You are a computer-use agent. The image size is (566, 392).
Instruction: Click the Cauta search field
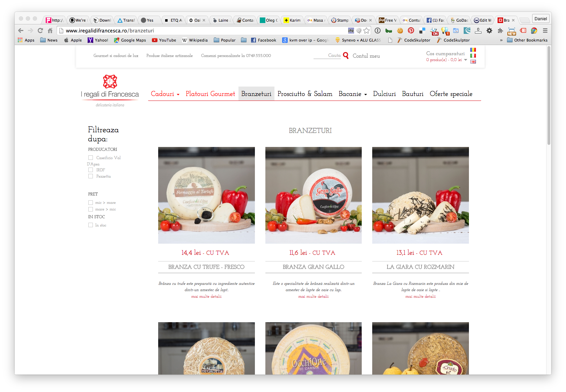(x=327, y=56)
